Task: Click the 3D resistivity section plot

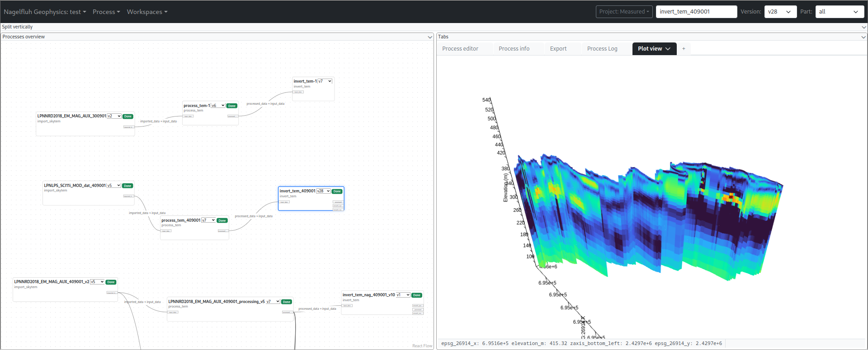Action: tap(649, 217)
